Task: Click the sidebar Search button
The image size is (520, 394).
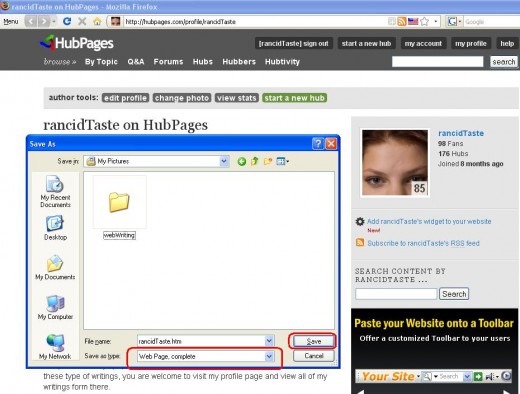Action: point(454,294)
